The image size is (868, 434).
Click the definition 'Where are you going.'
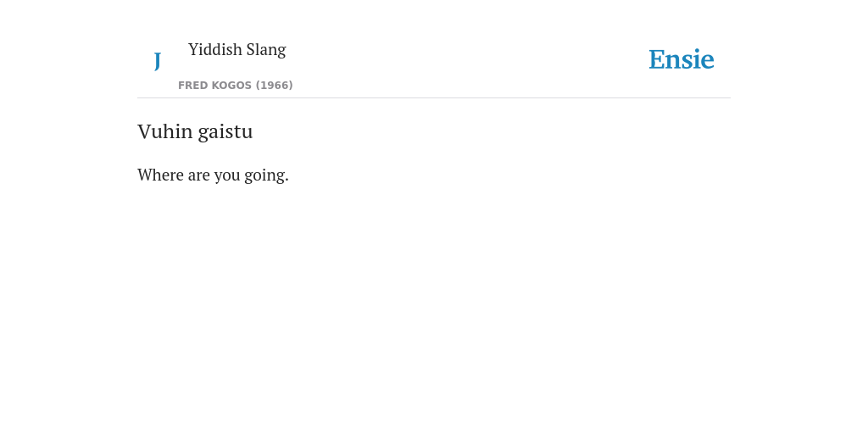tap(213, 175)
